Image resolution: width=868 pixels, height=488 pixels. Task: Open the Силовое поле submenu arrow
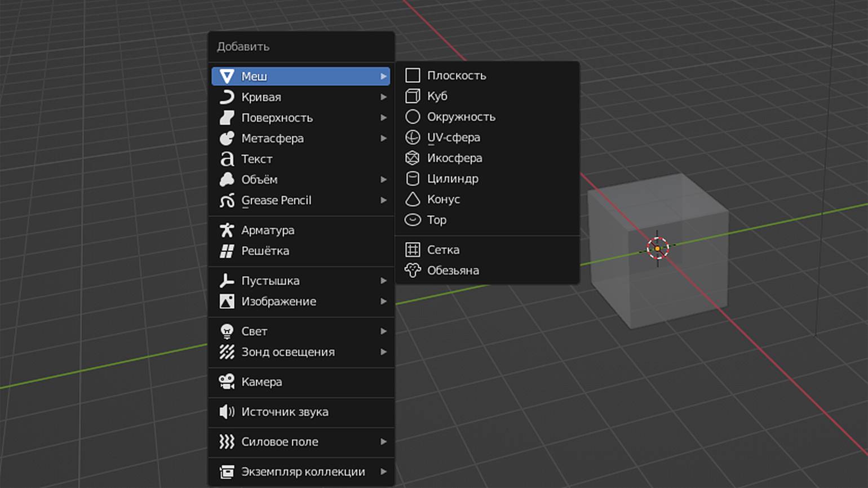pyautogui.click(x=383, y=442)
